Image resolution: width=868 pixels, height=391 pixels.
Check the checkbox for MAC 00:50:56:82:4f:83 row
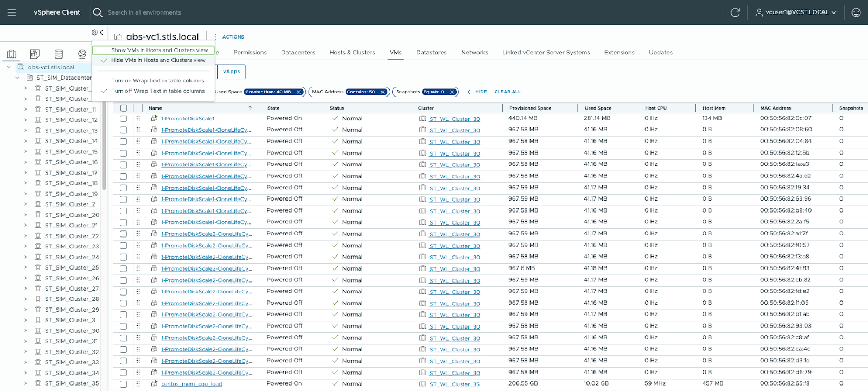pos(124,268)
